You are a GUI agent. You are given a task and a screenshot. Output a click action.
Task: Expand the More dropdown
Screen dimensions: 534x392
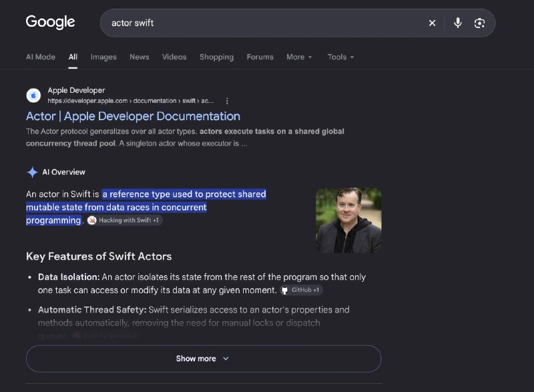pyautogui.click(x=299, y=57)
